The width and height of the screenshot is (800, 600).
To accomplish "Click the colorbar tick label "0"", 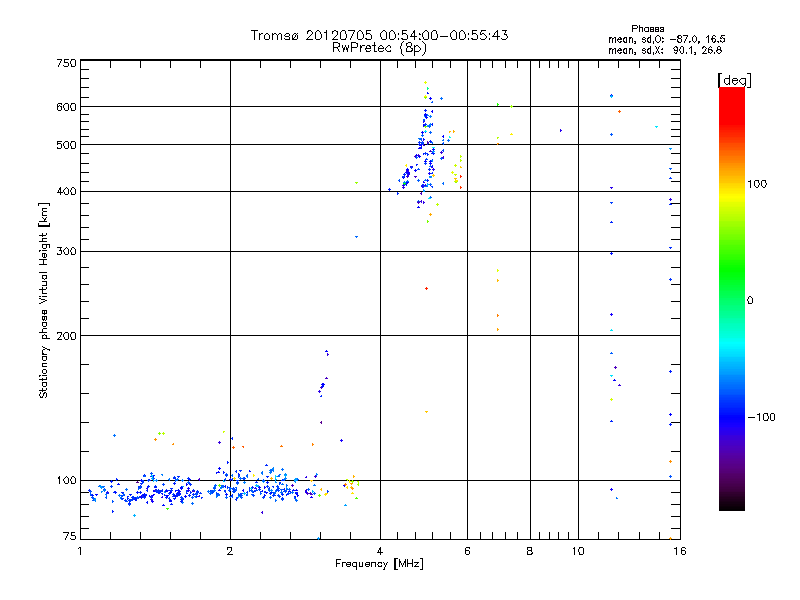I will click(750, 301).
